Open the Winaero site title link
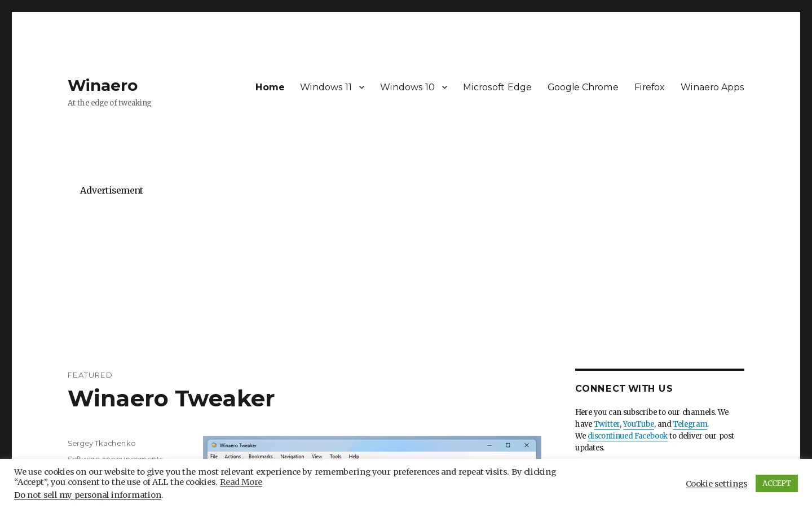 (103, 85)
